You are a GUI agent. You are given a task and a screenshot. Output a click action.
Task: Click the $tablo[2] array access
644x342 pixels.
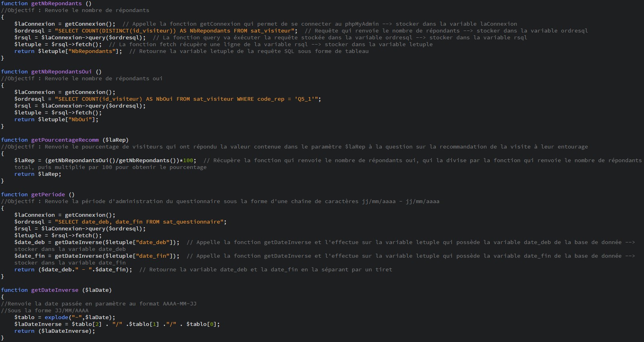tap(86, 324)
